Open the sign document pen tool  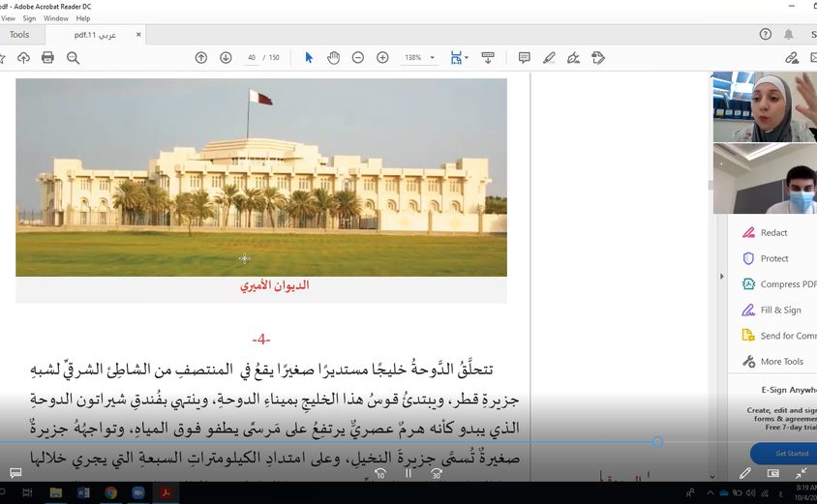573,58
